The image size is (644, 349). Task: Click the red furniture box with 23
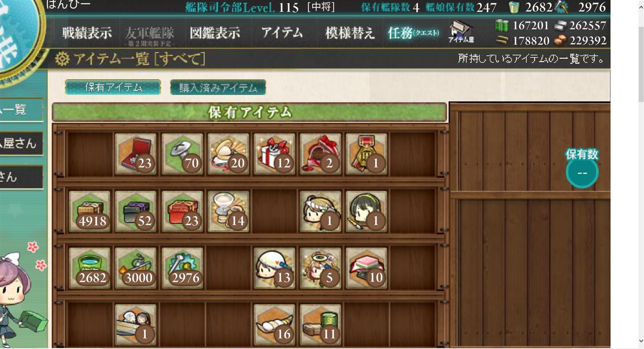click(182, 211)
